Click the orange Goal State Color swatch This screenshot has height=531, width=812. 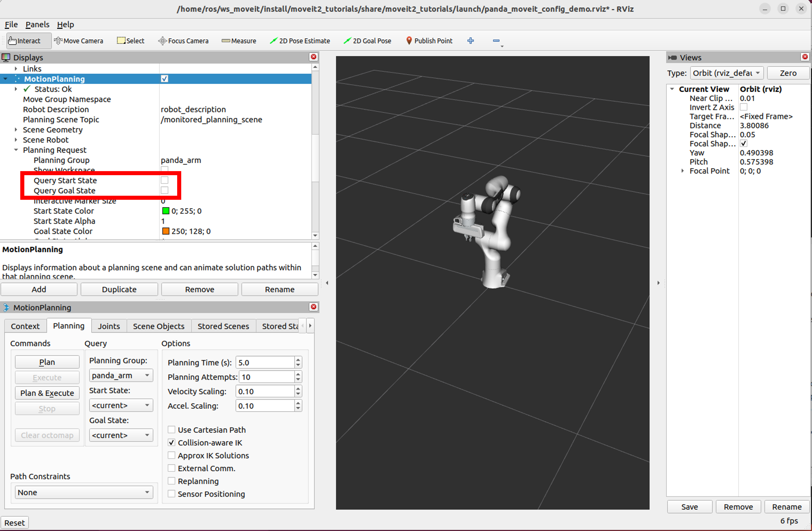[x=166, y=231]
